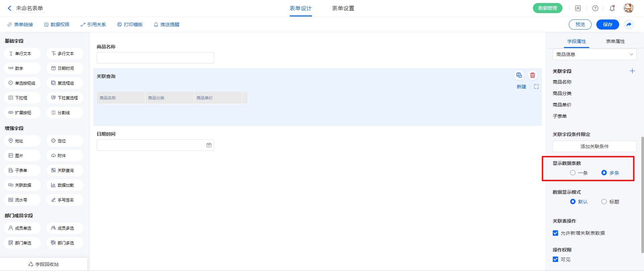This screenshot has height=271, width=644.
Task: Open the notification bell icon
Action: coord(612,8)
